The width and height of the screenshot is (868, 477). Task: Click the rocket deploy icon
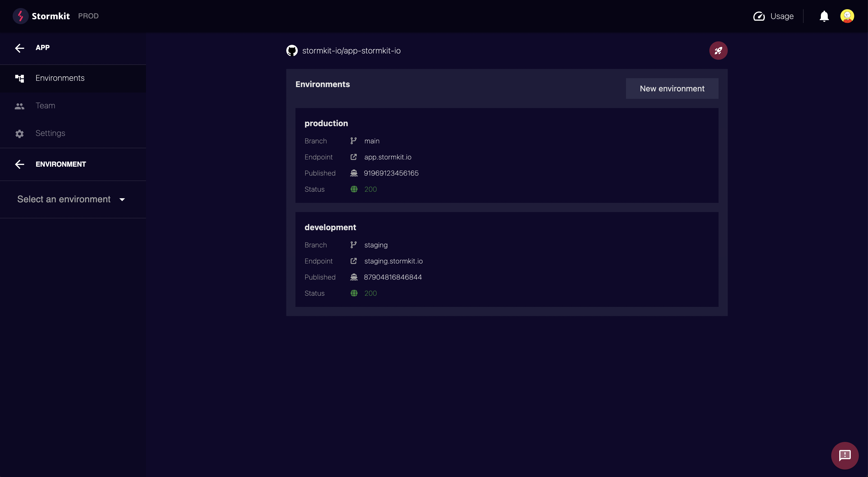(718, 51)
